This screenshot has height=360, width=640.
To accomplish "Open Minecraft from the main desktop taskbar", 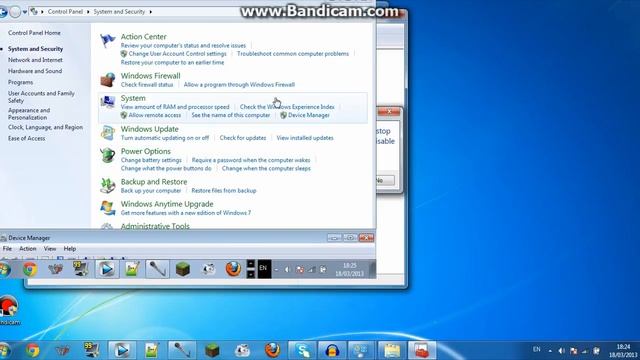I will tap(212, 350).
